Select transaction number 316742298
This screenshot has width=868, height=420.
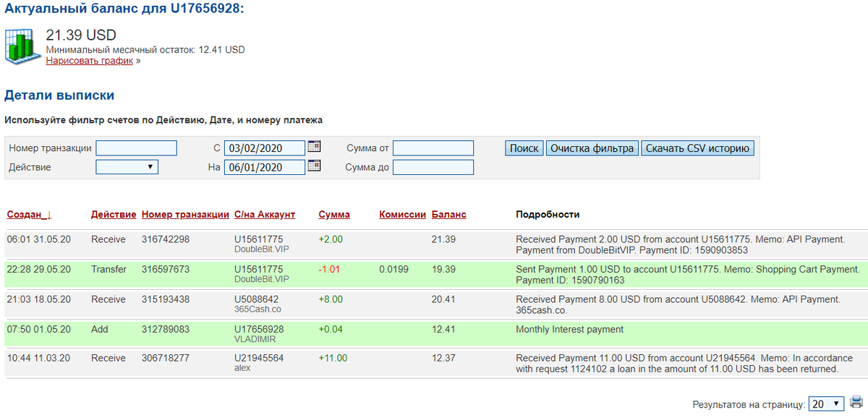pyautogui.click(x=166, y=239)
